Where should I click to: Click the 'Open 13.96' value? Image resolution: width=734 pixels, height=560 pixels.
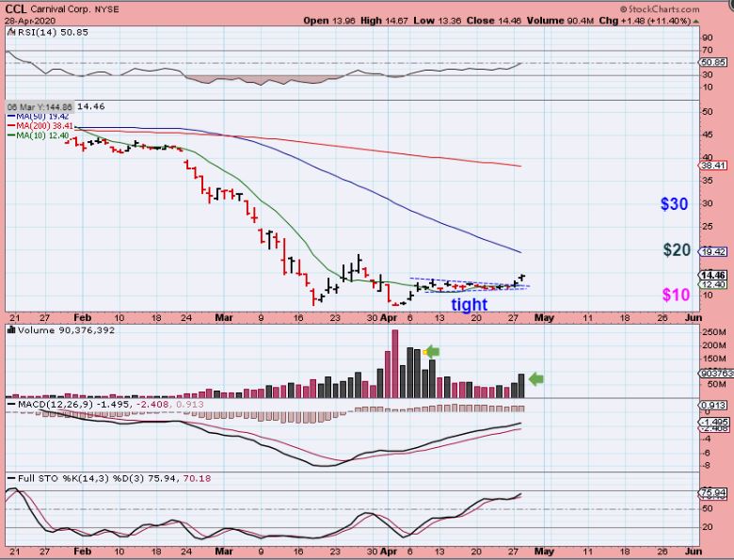pyautogui.click(x=329, y=21)
